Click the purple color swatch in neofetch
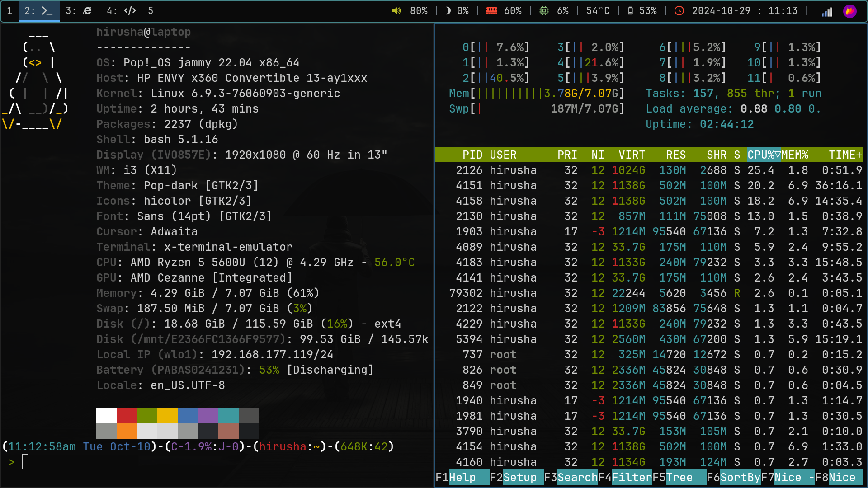 coord(208,416)
